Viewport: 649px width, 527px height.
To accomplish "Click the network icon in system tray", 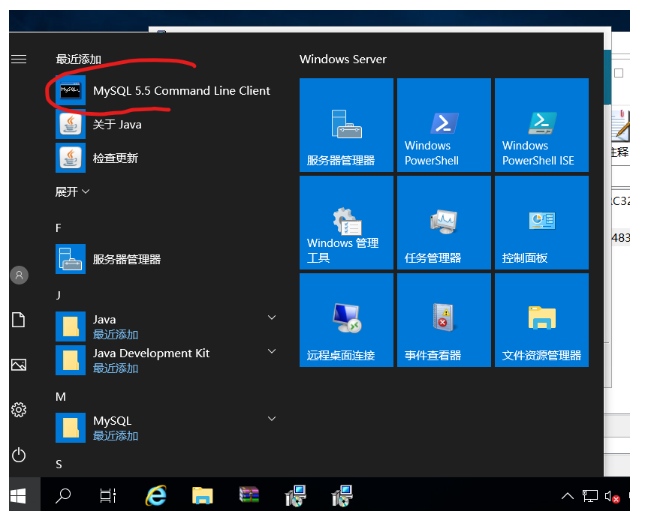I will click(590, 496).
